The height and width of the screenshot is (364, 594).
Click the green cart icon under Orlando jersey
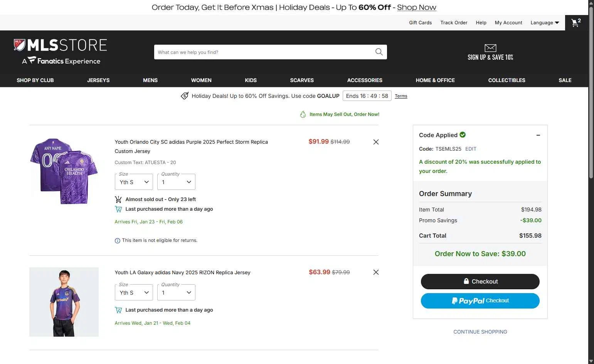(118, 209)
